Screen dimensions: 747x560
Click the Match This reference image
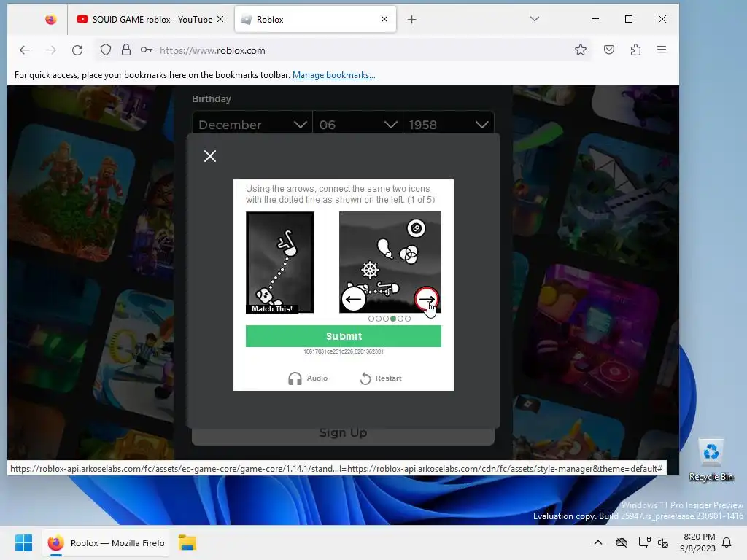pos(279,262)
